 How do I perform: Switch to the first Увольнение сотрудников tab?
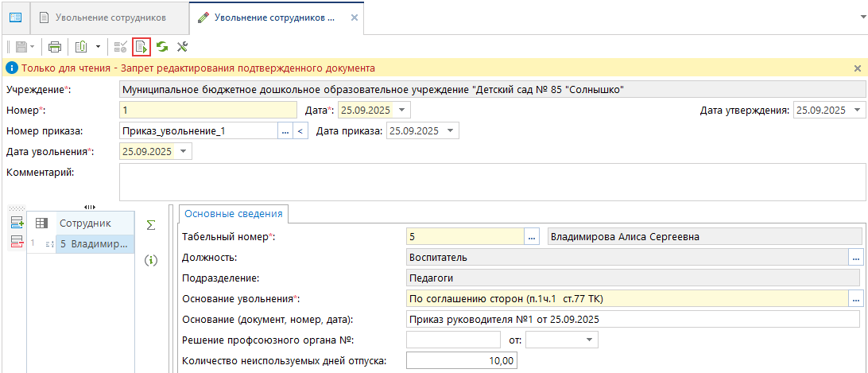tap(110, 17)
